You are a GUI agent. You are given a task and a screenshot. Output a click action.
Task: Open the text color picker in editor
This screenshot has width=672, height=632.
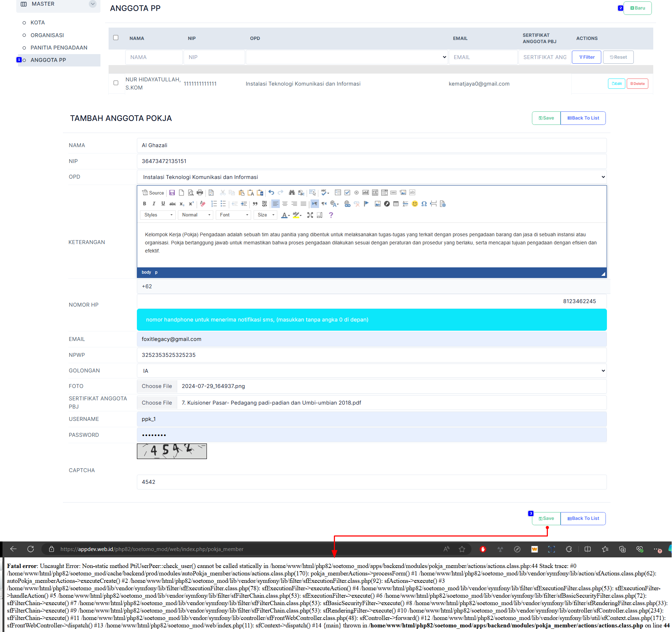(x=285, y=215)
